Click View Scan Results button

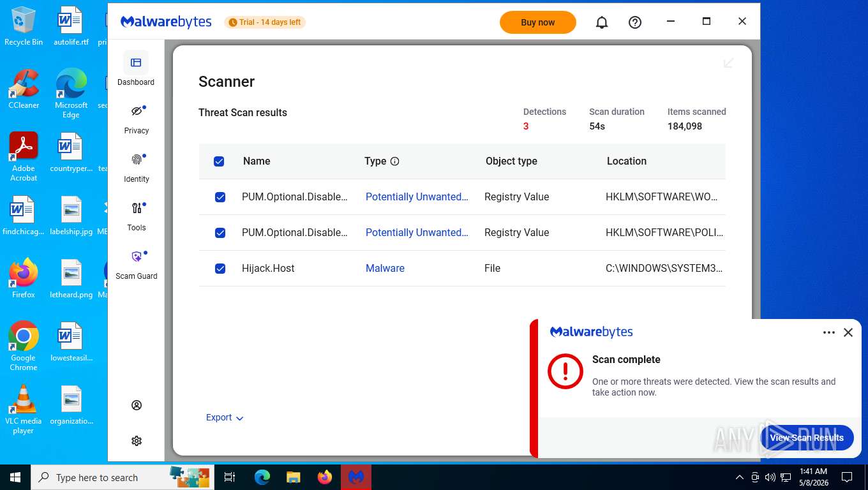coord(807,438)
